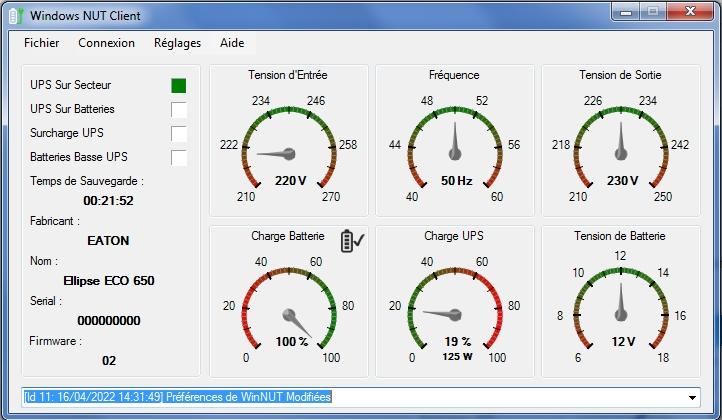Click the Charge Batterie gauge title
The height and width of the screenshot is (420, 722).
(288, 236)
